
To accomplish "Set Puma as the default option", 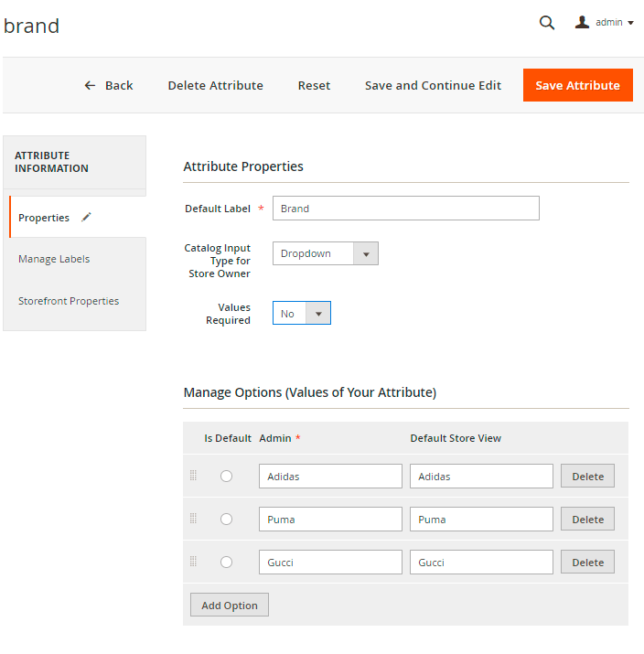I will (x=227, y=519).
